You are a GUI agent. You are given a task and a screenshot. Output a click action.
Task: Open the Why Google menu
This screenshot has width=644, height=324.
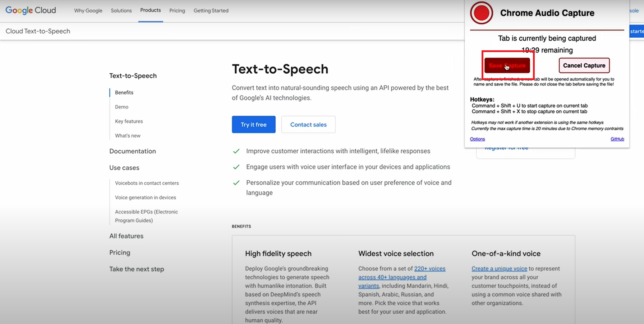click(x=88, y=11)
